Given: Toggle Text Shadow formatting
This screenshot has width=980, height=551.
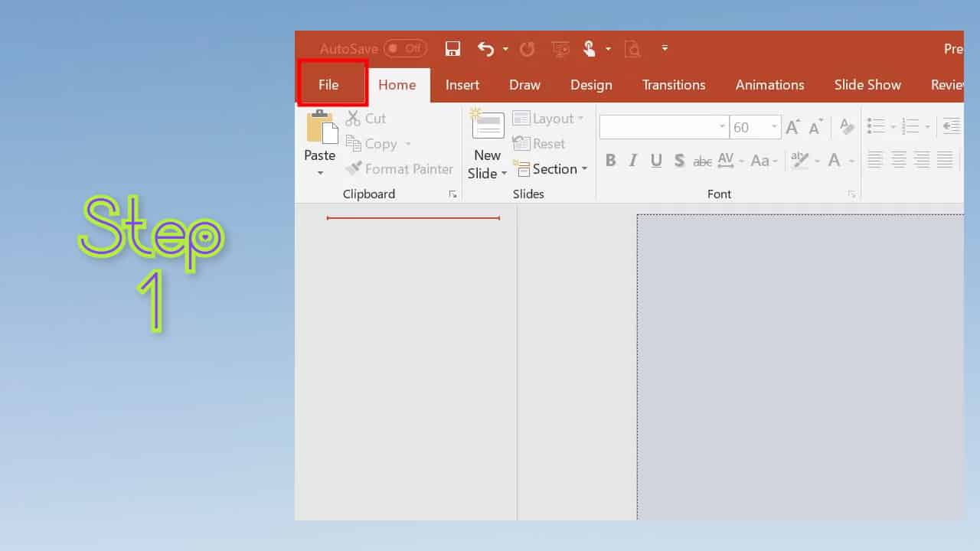Looking at the screenshot, I should point(679,161).
